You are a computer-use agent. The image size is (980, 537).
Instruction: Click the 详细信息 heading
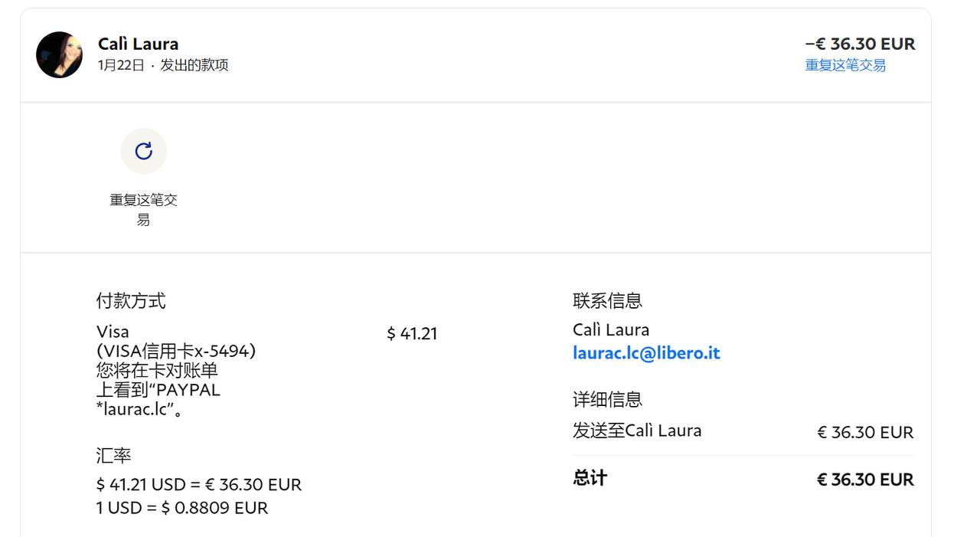607,399
